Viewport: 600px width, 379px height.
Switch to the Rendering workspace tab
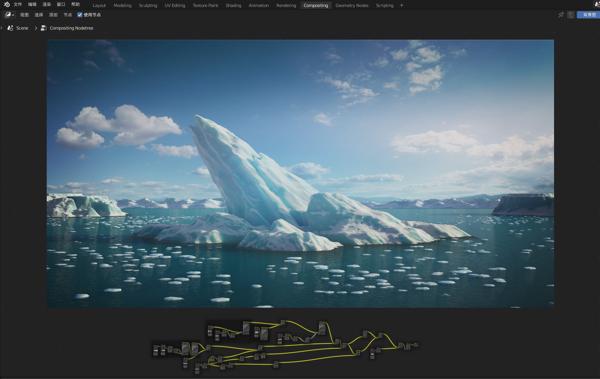click(x=286, y=5)
